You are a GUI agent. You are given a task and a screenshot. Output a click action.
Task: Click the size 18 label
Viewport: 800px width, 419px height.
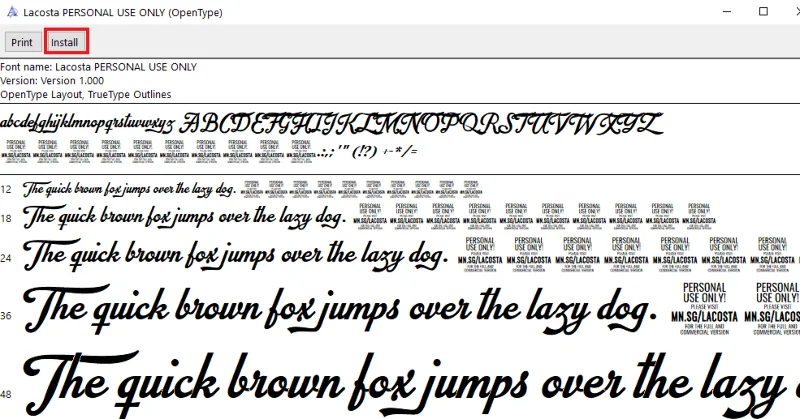6,219
